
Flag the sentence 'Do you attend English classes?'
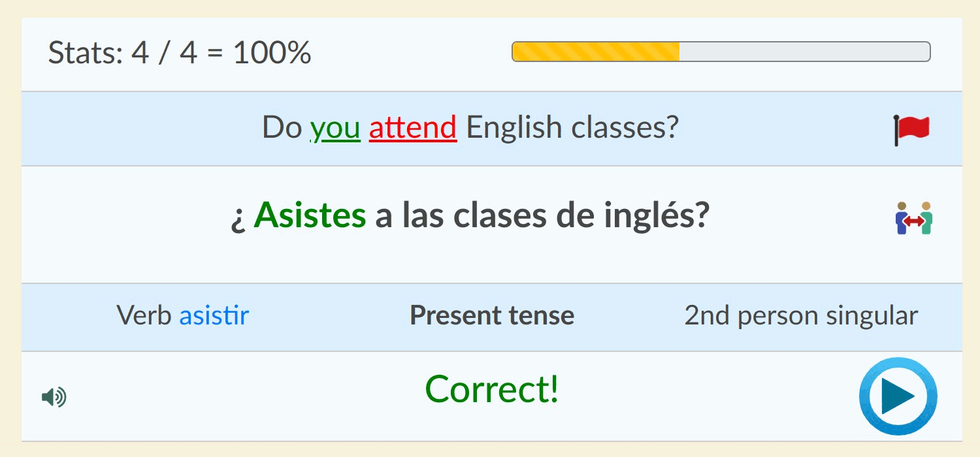[913, 128]
